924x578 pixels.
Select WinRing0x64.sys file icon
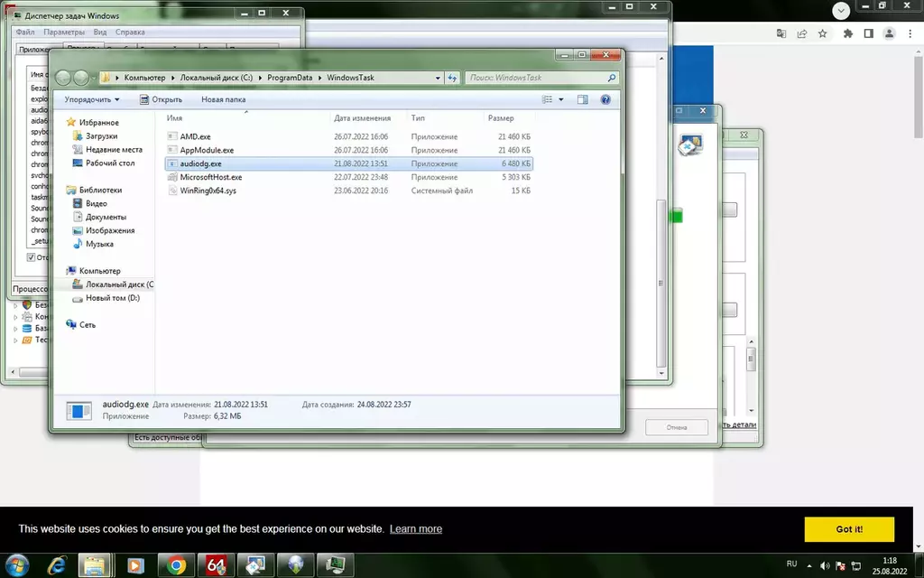click(172, 191)
